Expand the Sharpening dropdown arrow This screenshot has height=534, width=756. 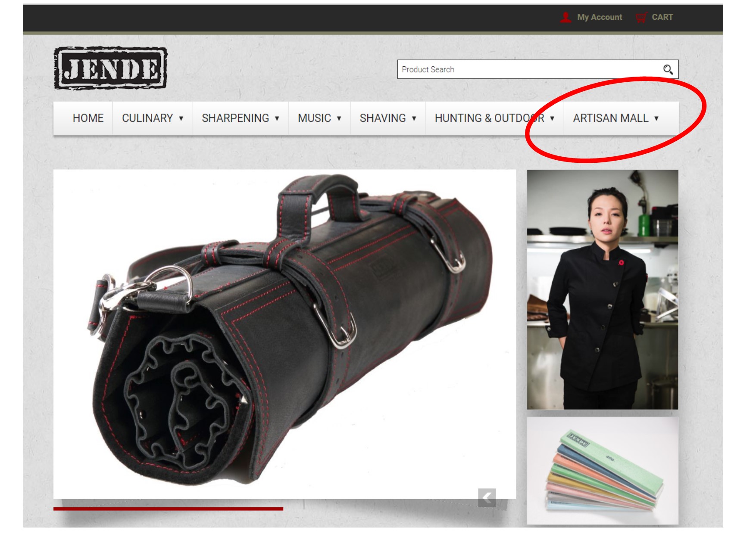click(x=277, y=118)
